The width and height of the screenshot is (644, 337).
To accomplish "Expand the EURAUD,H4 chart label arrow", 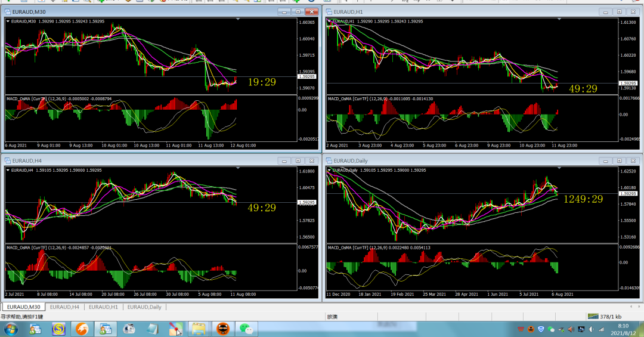I will coord(8,170).
